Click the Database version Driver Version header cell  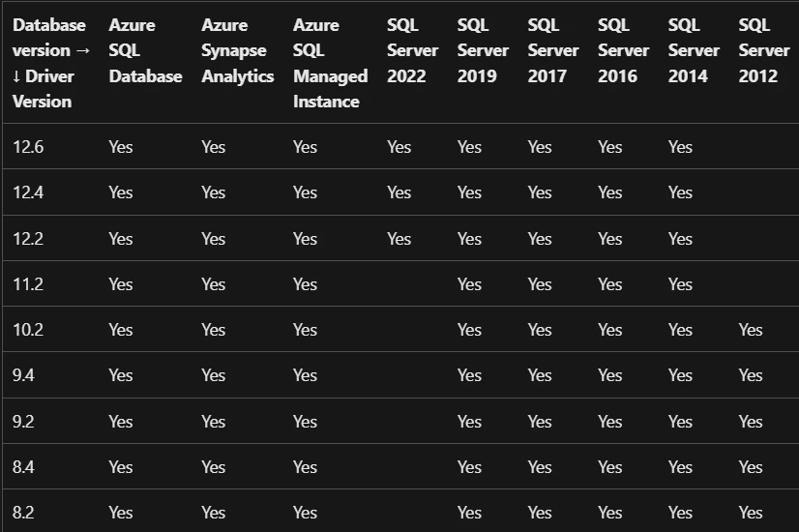coord(51,63)
